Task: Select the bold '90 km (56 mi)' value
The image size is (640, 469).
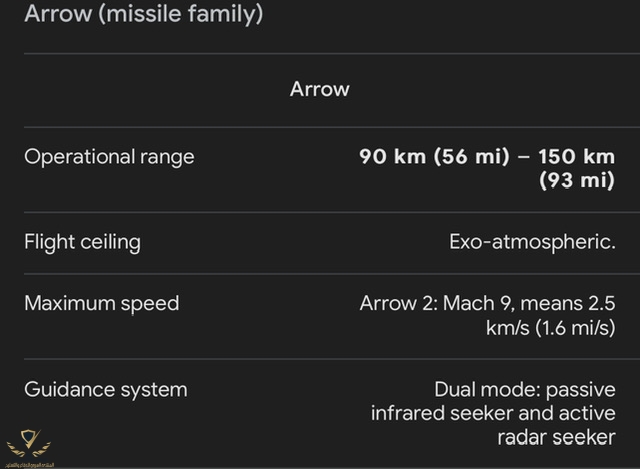Action: [435, 157]
